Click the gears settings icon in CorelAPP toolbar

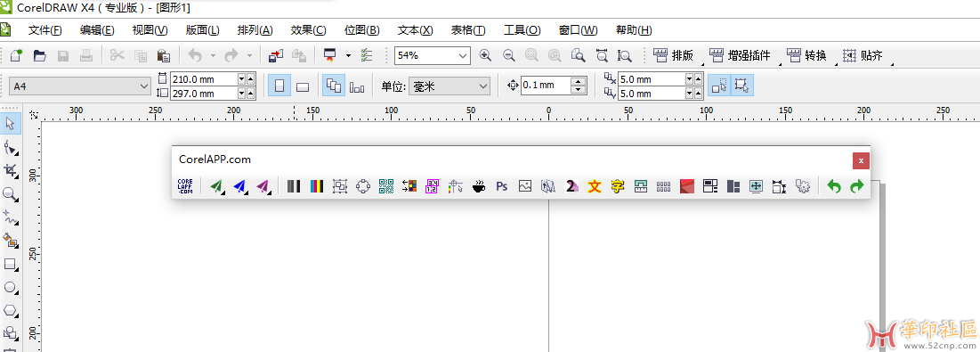tap(803, 185)
